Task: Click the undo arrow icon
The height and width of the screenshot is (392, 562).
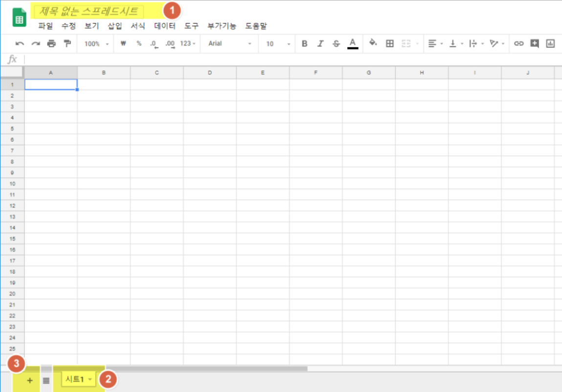Action: click(20, 44)
